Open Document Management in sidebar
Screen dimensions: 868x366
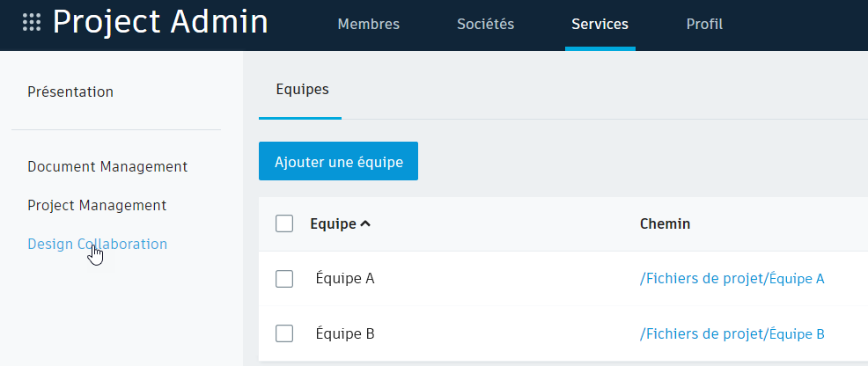coord(107,166)
